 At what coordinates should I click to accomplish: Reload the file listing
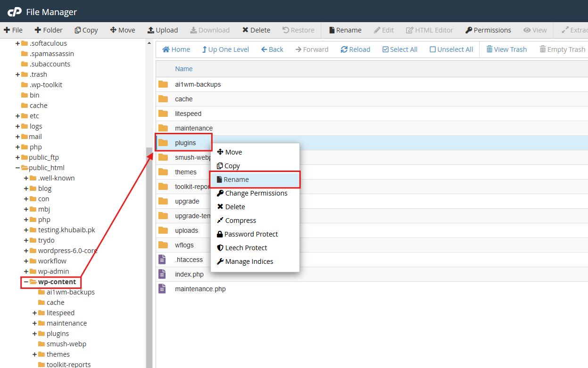(x=355, y=49)
